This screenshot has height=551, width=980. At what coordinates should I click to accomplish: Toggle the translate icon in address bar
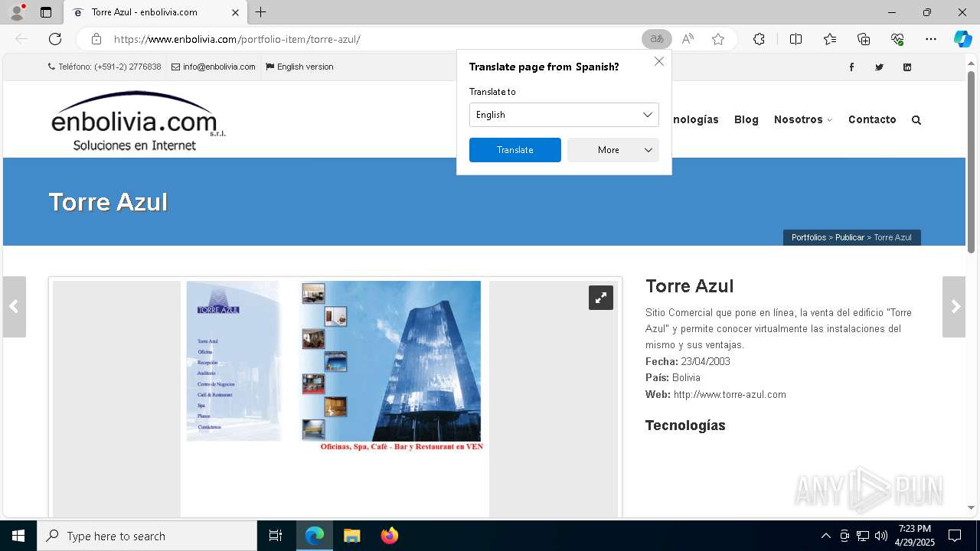(657, 39)
